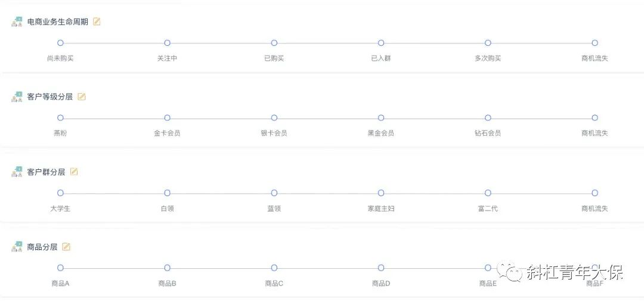644x301 pixels.
Task: Click the edit icon beside 商品分层
Action: (66, 247)
